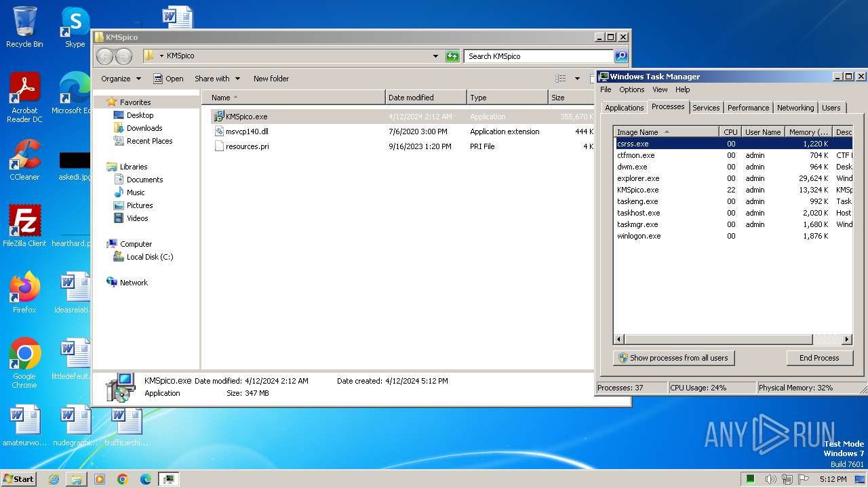Image resolution: width=868 pixels, height=488 pixels.
Task: Select KMSpico.exe file icon in list
Action: pyautogui.click(x=218, y=117)
